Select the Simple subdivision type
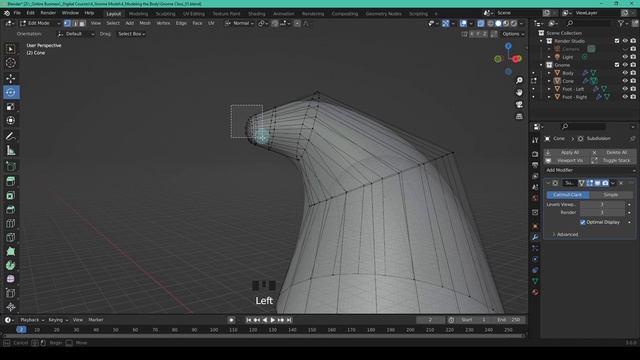This screenshot has width=640, height=360. pos(611,195)
